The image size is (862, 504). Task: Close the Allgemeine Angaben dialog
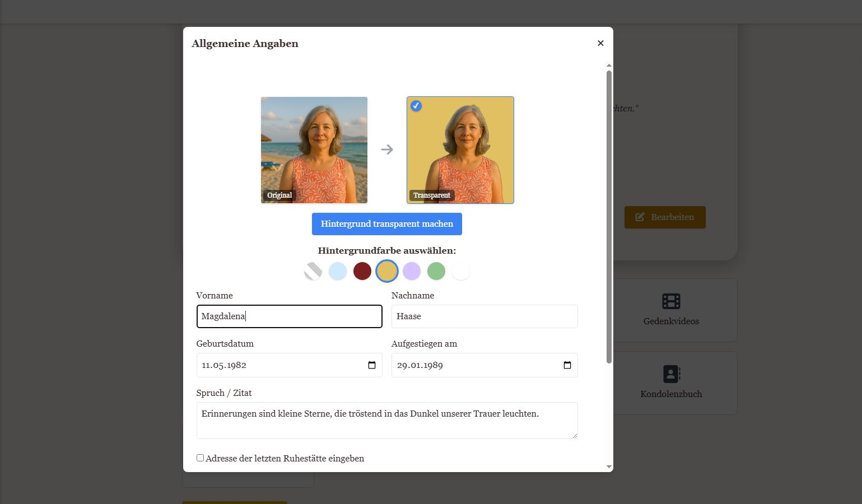point(600,43)
